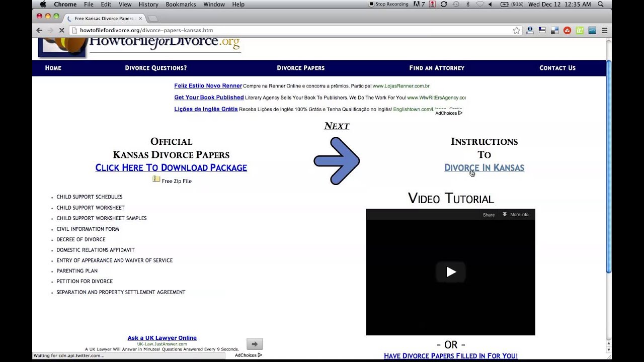Viewport: 644px width, 362px height.
Task: Play the video tutorial
Action: pyautogui.click(x=451, y=272)
